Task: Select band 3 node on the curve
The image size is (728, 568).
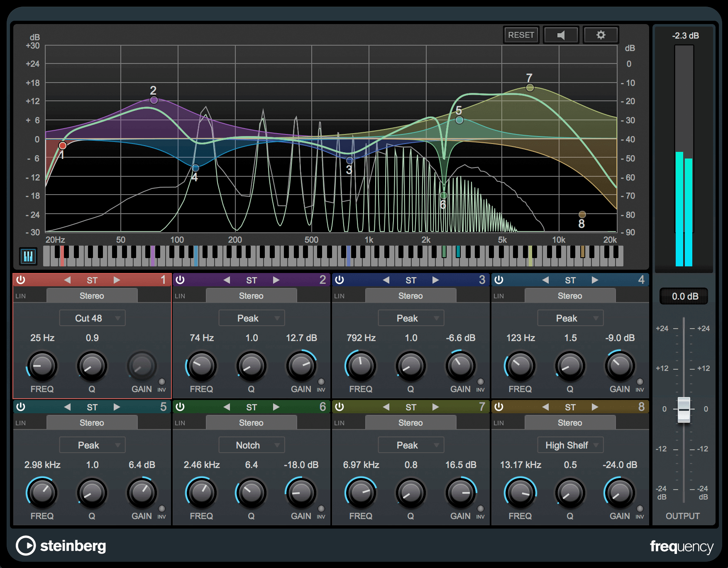Action: click(350, 161)
